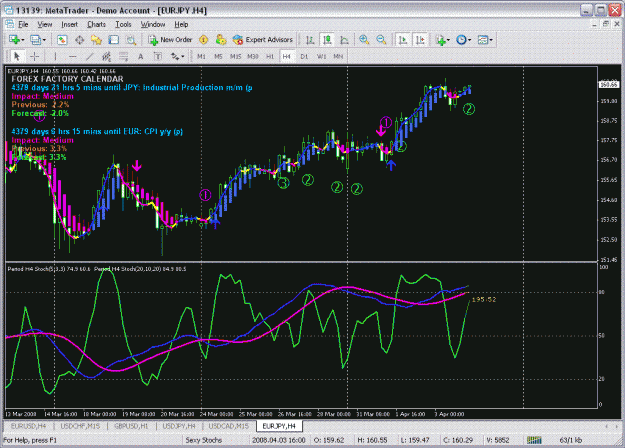Open the Market Watch panel icon
Image resolution: width=625 pixels, height=448 pixels.
pyautogui.click(x=62, y=40)
